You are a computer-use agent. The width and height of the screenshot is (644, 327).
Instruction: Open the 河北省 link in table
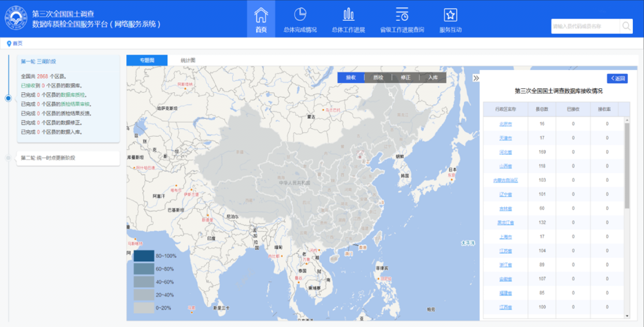coord(506,152)
